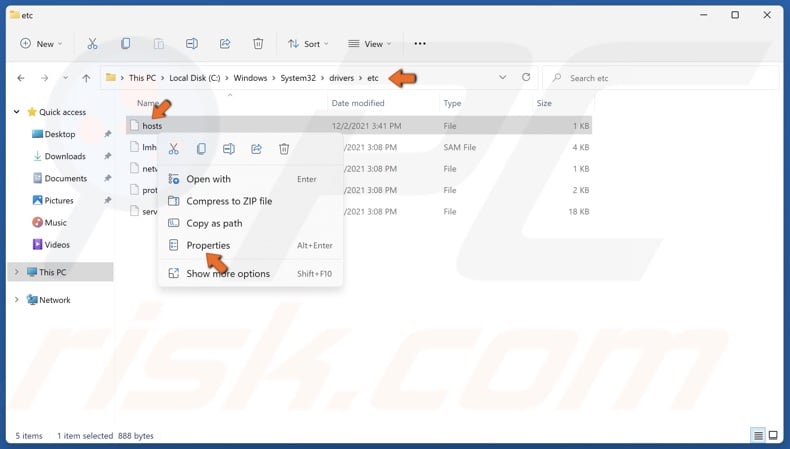This screenshot has height=449, width=790.
Task: Select the 18 KB file row
Action: [359, 212]
